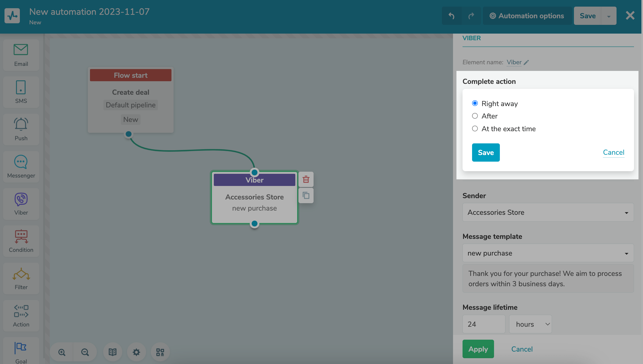Choose At the exact time option

(x=475, y=129)
